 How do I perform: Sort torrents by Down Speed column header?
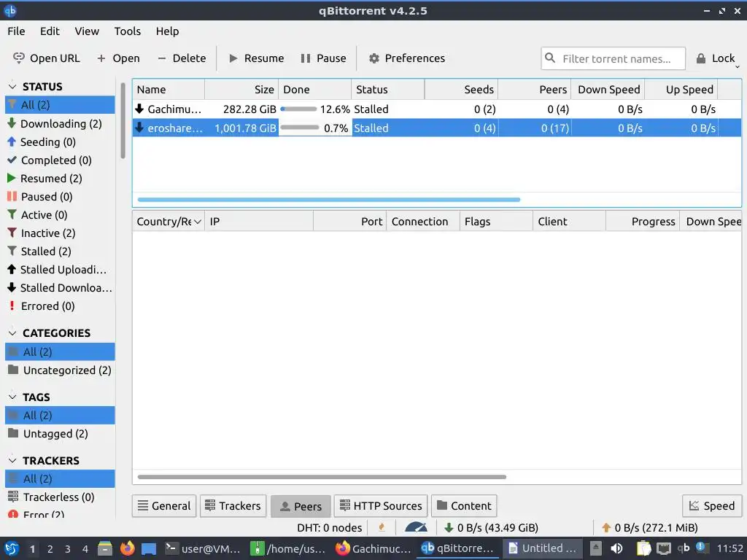click(608, 90)
